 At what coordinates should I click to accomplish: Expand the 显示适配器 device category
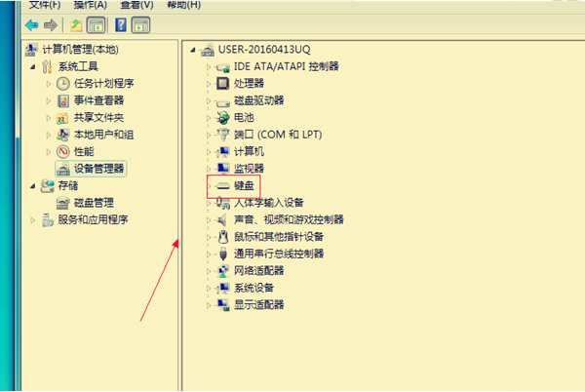coord(208,304)
